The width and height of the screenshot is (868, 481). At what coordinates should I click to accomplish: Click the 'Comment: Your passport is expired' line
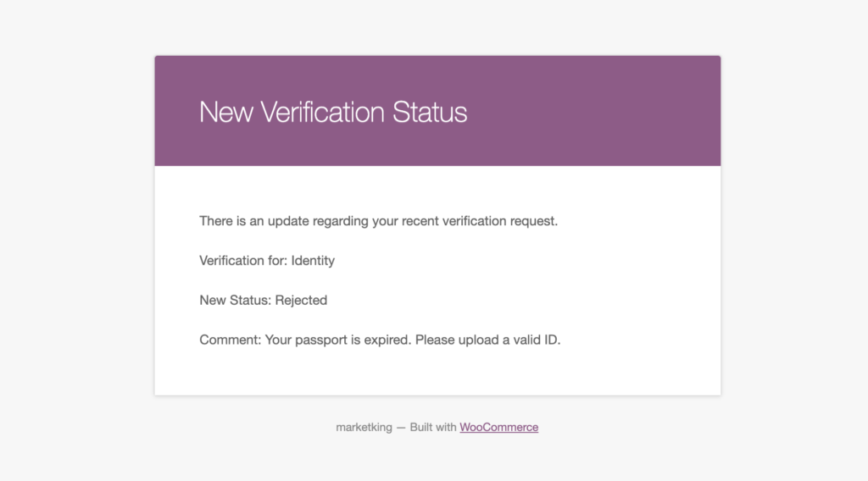tap(380, 340)
